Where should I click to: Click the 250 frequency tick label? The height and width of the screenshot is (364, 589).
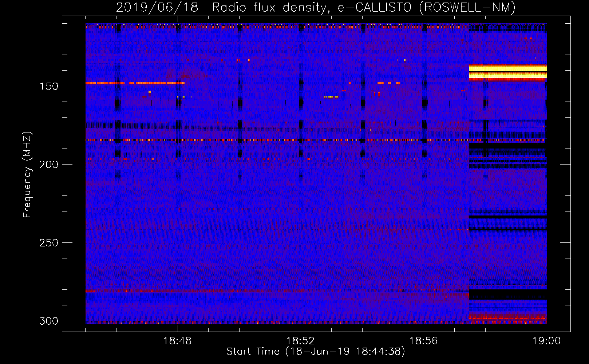(49, 243)
